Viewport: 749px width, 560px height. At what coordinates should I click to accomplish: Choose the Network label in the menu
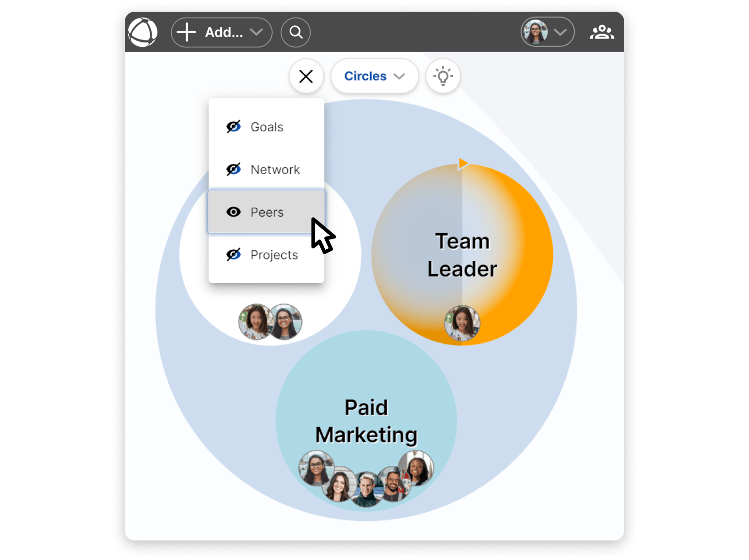click(275, 169)
